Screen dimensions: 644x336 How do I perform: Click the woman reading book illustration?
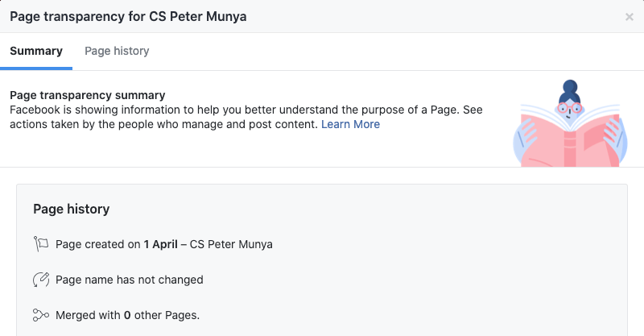(570, 123)
